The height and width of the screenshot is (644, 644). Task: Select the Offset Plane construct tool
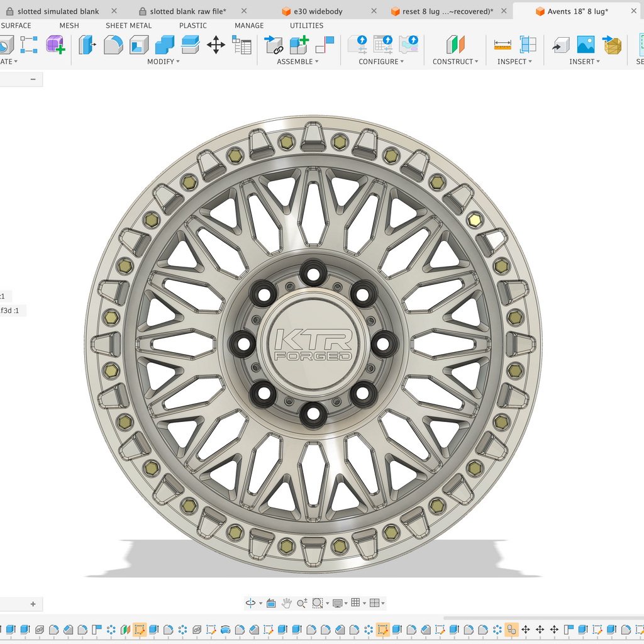click(x=455, y=45)
